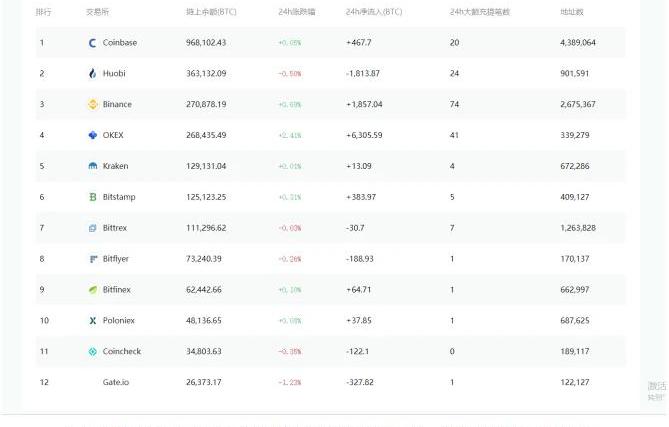Click Coinbase net inflow +467.7
Viewport: 669px width, 427px height.
[x=358, y=43]
